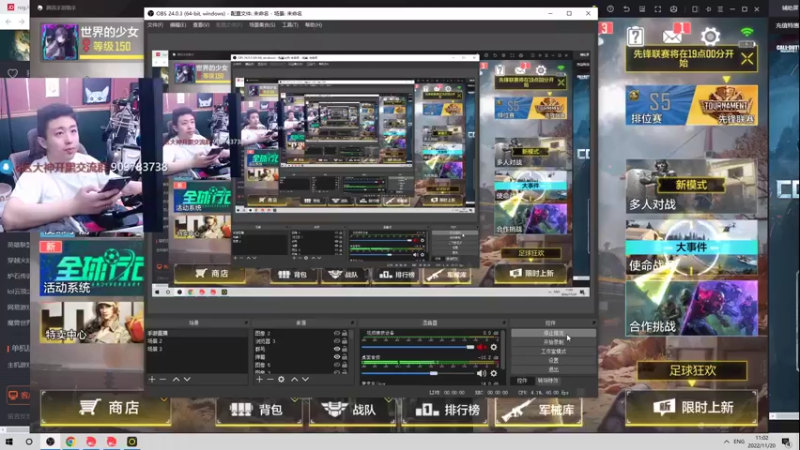800x450 pixels.
Task: Toggle visibility eye of the 弹幕 source
Action: pyautogui.click(x=337, y=357)
